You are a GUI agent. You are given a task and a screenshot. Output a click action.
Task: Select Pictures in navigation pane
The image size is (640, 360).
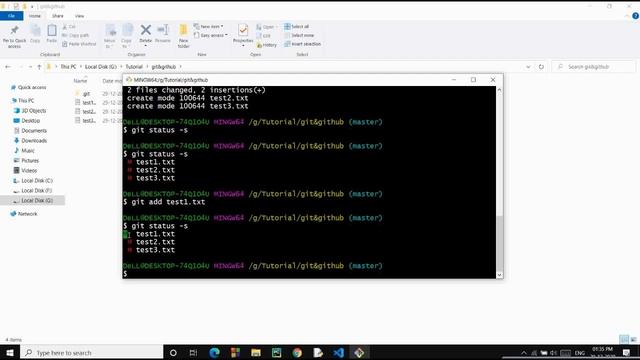click(26, 161)
